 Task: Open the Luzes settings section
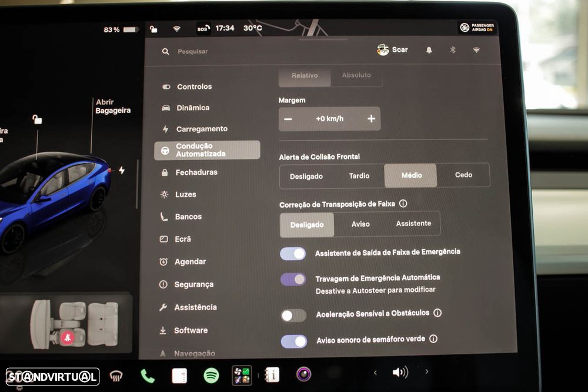point(179,194)
